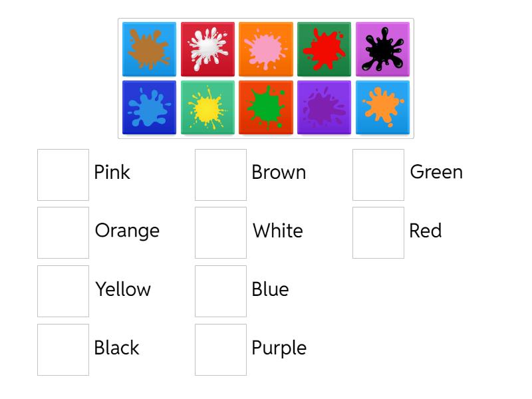
Task: Click the drop box beside Green
Action: pyautogui.click(x=378, y=175)
